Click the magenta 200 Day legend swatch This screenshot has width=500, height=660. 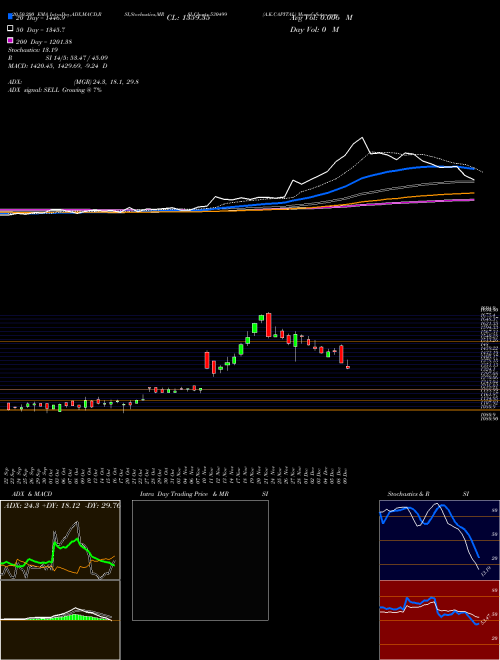[x=10, y=40]
